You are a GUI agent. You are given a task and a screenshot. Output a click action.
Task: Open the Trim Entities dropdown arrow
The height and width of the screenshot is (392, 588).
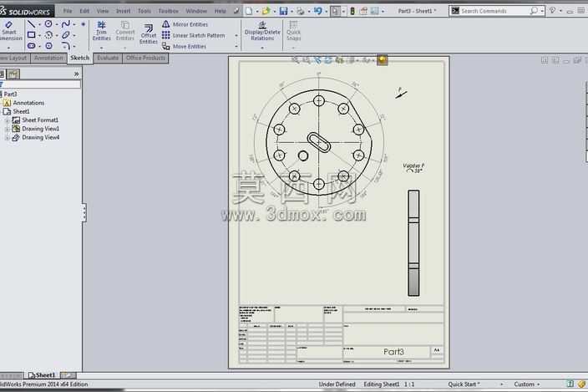point(102,48)
